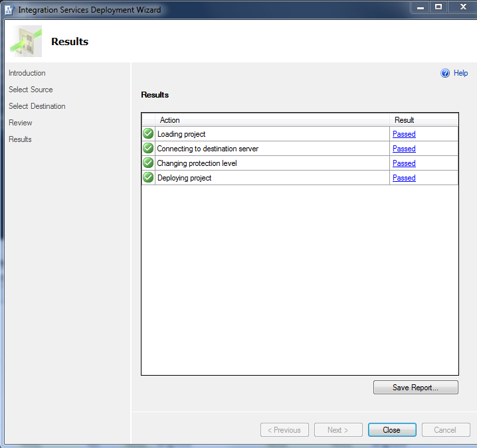The width and height of the screenshot is (477, 448).
Task: Click the Next button
Action: point(338,430)
